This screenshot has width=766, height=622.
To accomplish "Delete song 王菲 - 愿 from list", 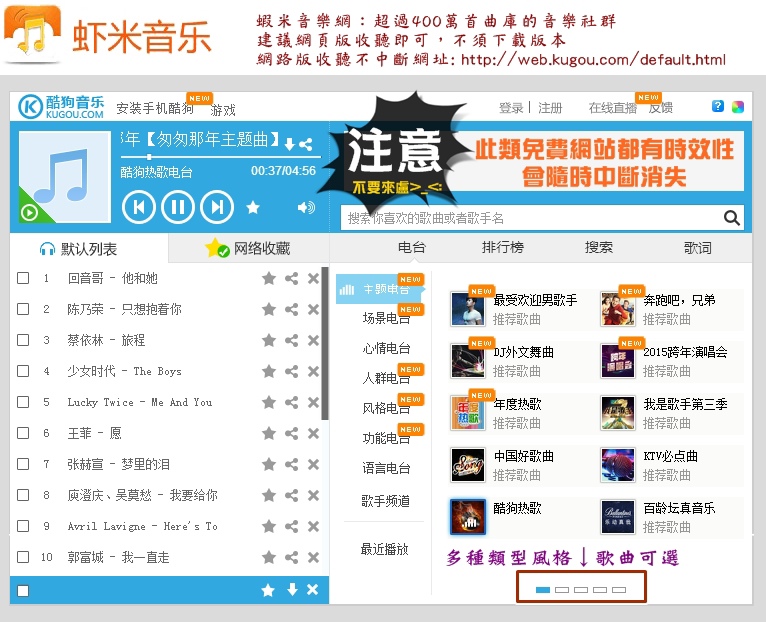I will click(313, 433).
